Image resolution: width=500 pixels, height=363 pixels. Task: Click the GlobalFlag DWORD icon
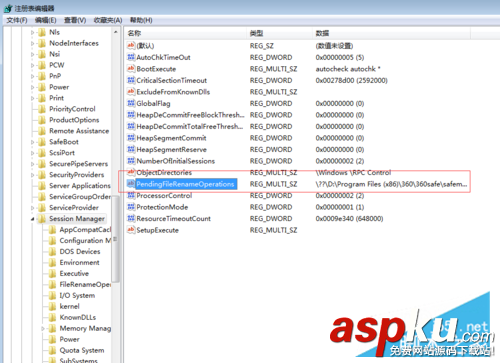(x=131, y=103)
